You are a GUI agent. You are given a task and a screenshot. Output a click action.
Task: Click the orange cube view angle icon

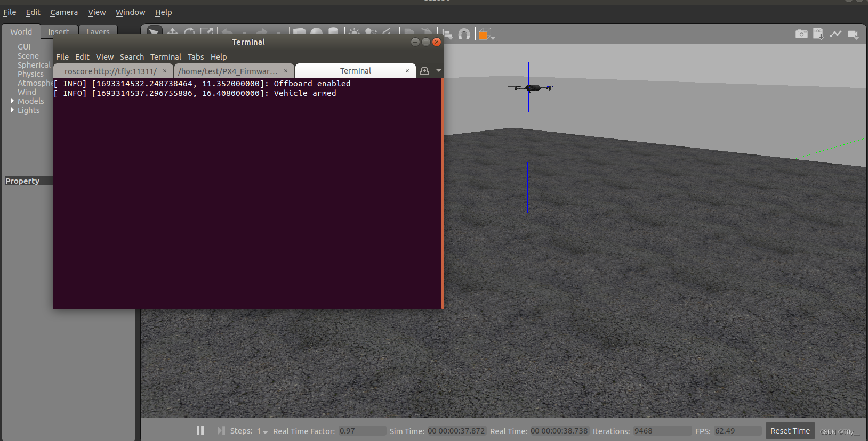pos(484,34)
